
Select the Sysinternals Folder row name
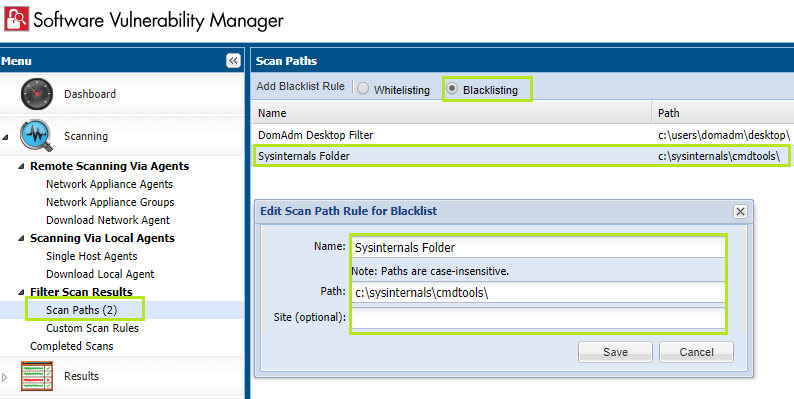pyautogui.click(x=304, y=156)
